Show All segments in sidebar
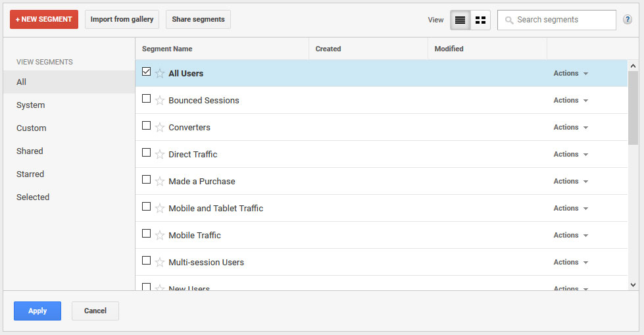Image resolution: width=644 pixels, height=335 pixels. (69, 82)
